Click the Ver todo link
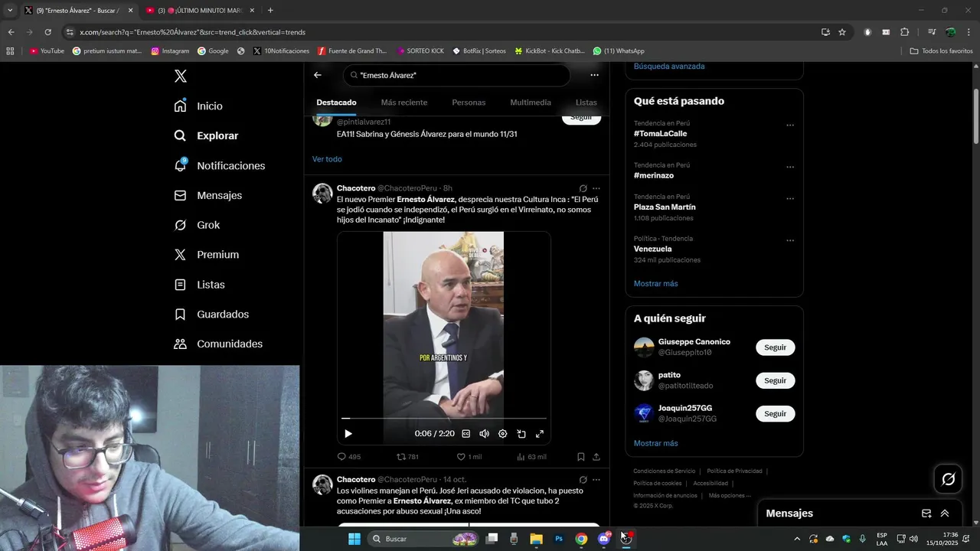 point(327,159)
